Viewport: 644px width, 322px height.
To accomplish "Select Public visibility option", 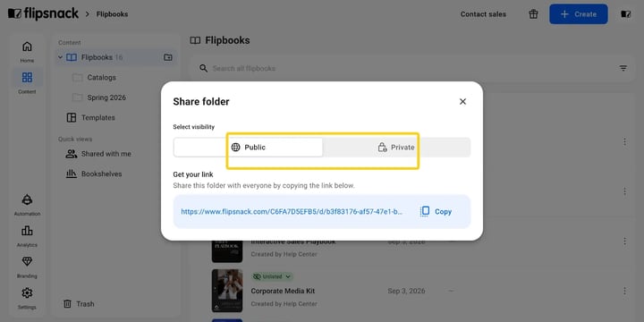I will 248,147.
